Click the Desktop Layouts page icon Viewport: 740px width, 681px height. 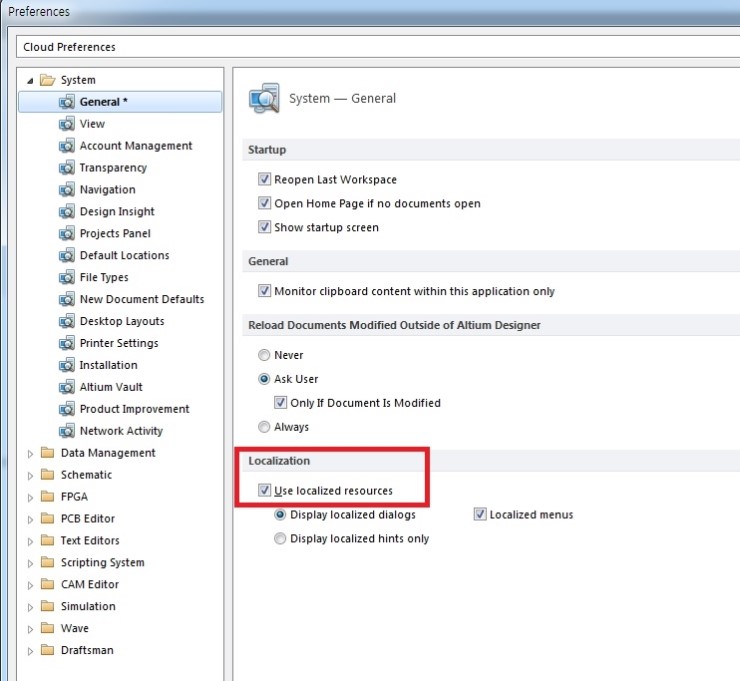pos(67,321)
